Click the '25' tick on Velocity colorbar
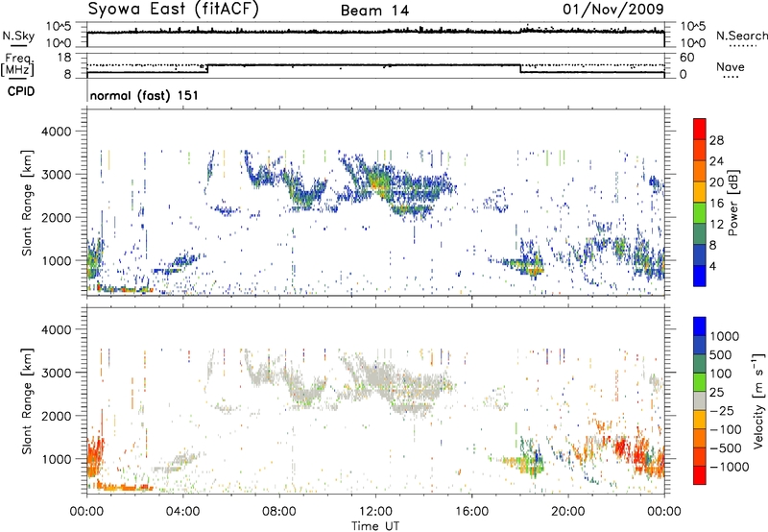The height and width of the screenshot is (532, 768). 716,393
